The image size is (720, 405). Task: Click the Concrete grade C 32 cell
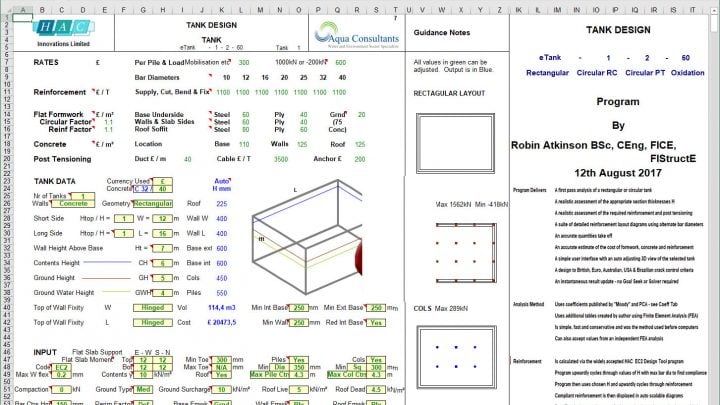tap(143, 189)
